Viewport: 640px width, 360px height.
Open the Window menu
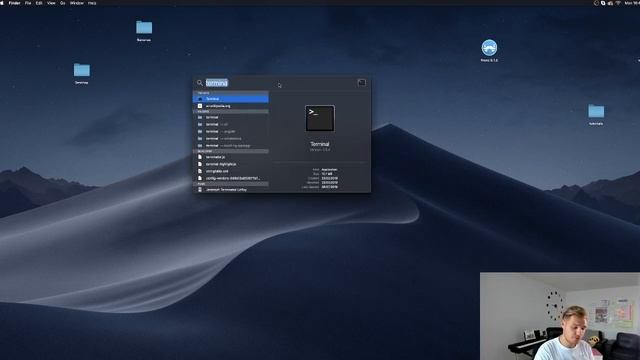[x=77, y=3]
